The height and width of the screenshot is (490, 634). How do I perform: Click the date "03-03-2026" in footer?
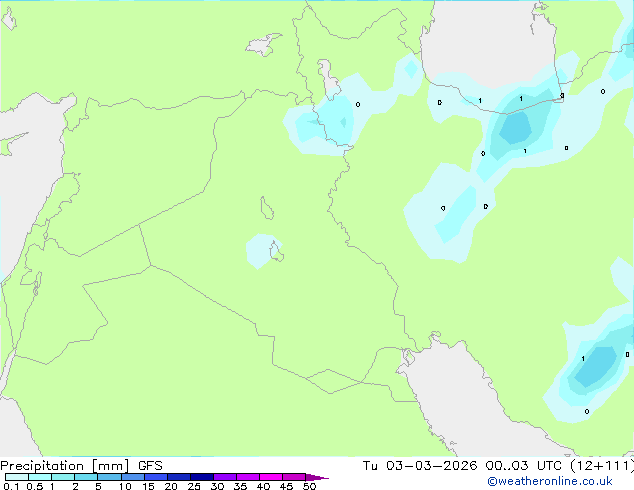431,465
